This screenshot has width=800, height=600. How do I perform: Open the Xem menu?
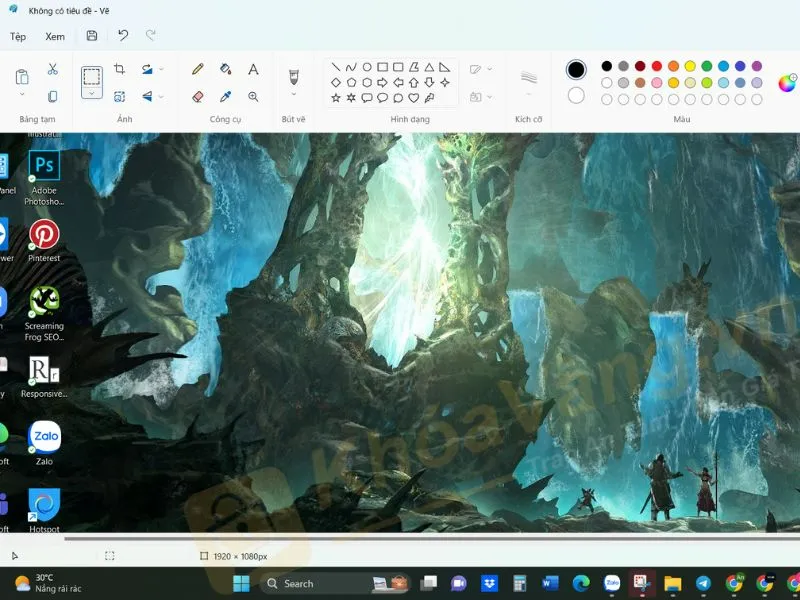(55, 36)
